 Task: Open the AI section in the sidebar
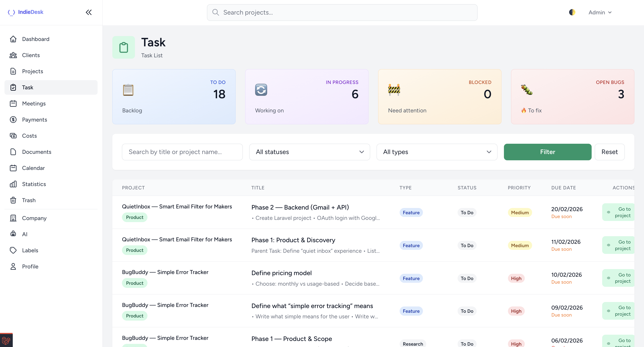[x=25, y=234]
